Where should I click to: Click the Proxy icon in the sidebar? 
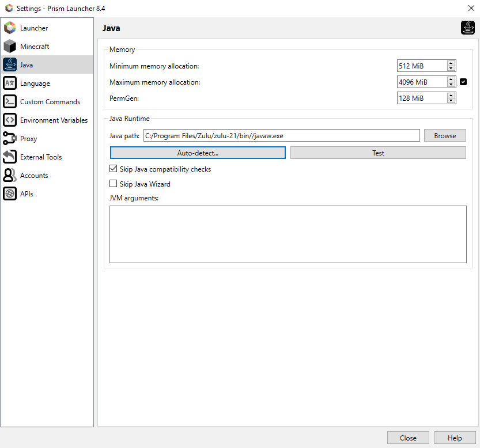tap(10, 138)
